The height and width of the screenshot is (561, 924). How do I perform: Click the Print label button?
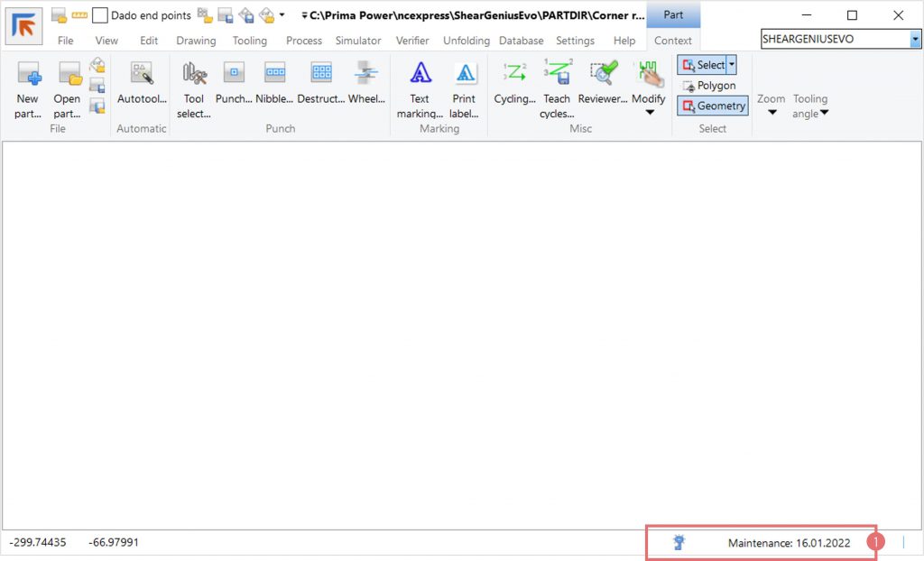pos(464,76)
